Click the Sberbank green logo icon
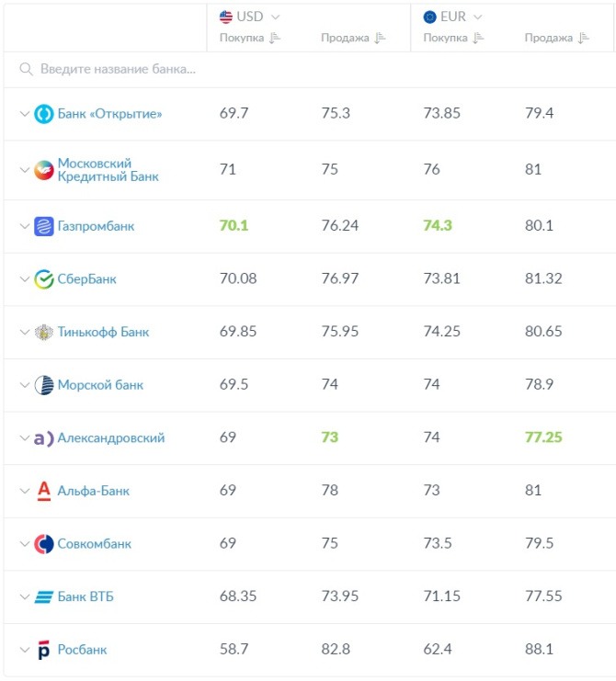The width and height of the screenshot is (616, 681). pyautogui.click(x=44, y=278)
